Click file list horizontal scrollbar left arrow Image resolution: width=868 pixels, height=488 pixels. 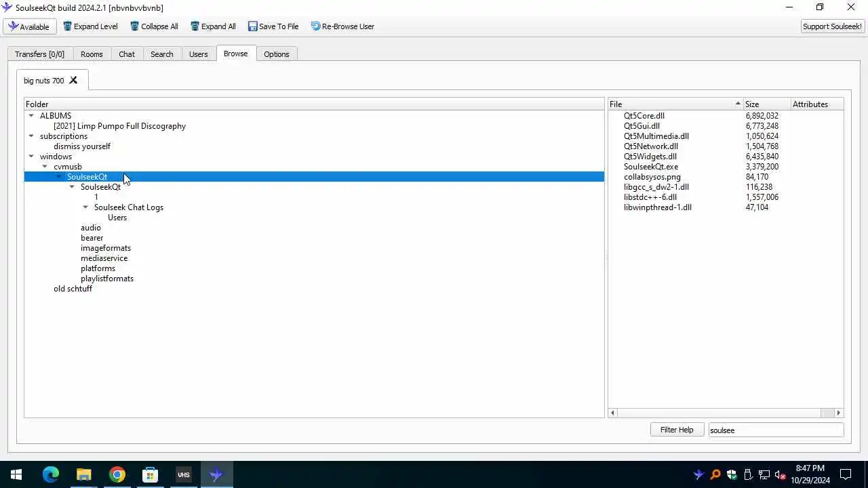[613, 413]
